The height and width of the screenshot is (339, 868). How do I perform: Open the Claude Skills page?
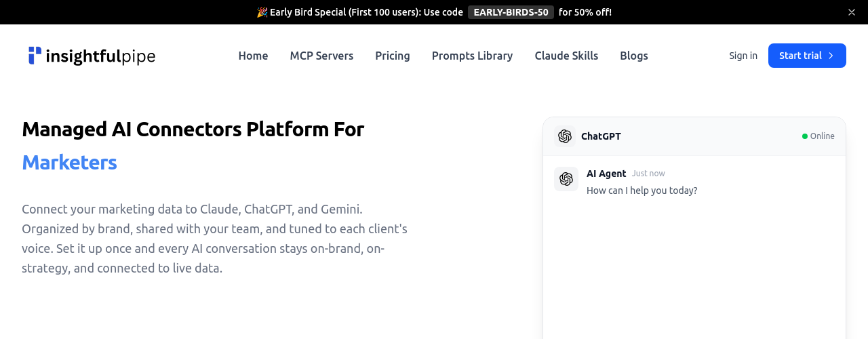pyautogui.click(x=566, y=56)
